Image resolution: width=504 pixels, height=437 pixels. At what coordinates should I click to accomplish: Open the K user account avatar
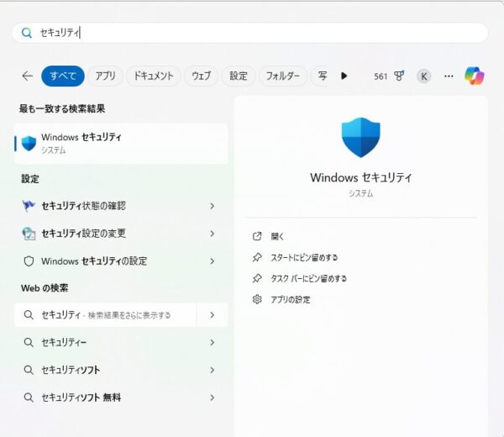point(424,76)
